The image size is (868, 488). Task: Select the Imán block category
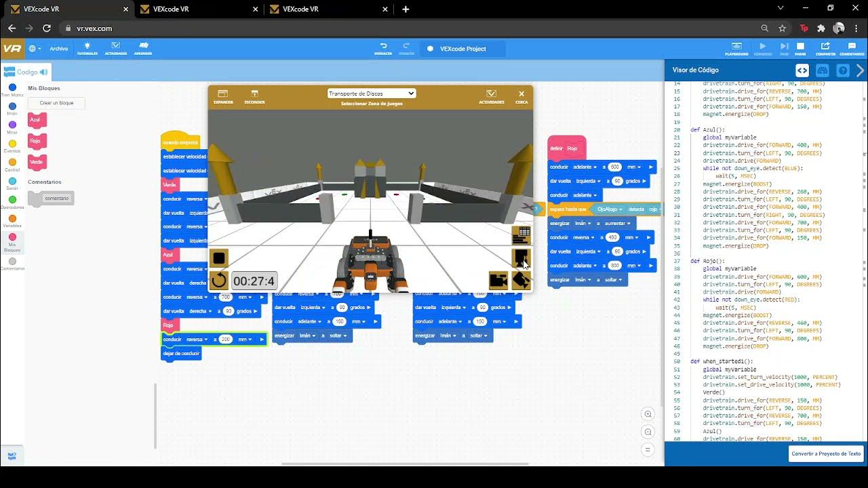click(12, 108)
